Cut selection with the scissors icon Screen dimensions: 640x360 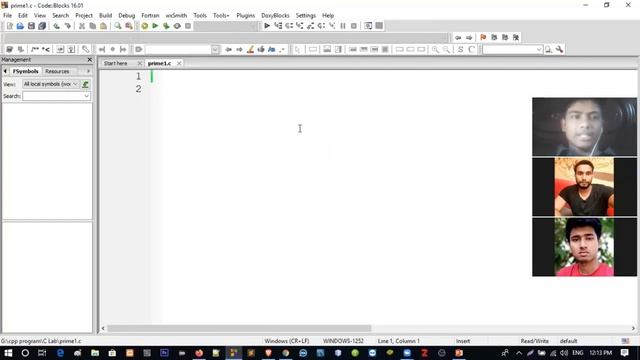click(82, 26)
